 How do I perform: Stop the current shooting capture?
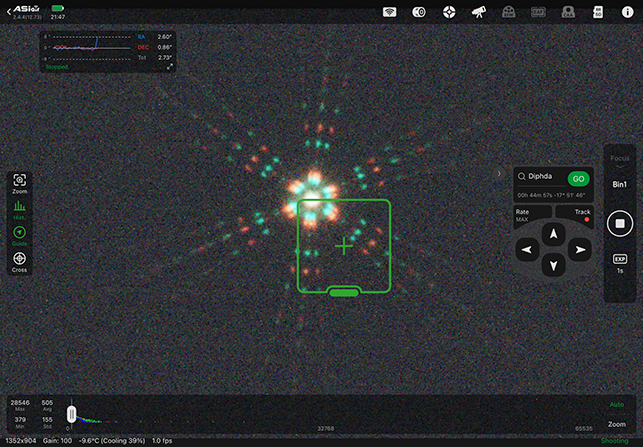pyautogui.click(x=619, y=223)
